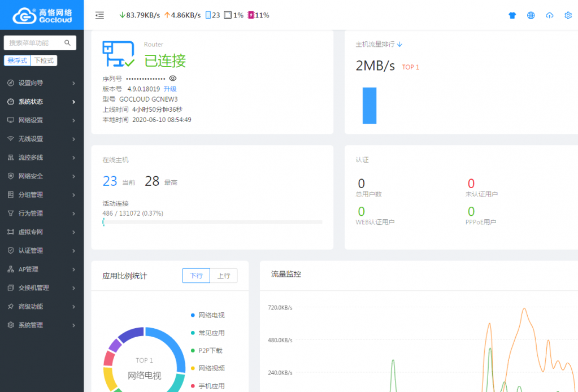The height and width of the screenshot is (392, 578).
Task: Expand the 分组管理 chevron
Action: pos(73,195)
